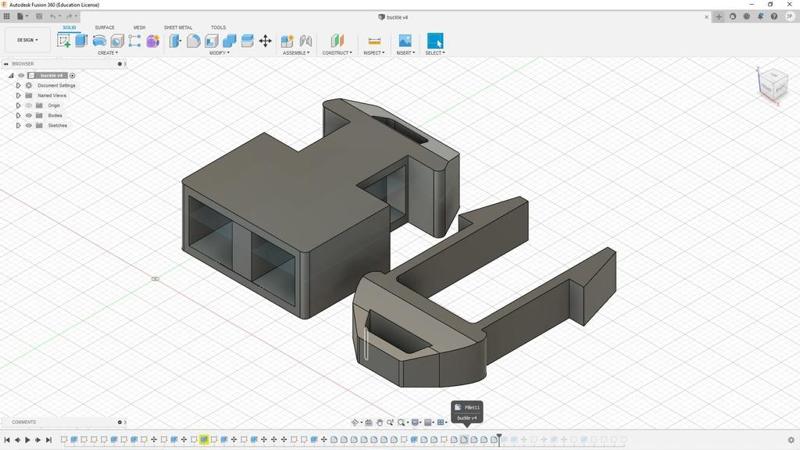
Task: Toggle visibility of the Bodies folder
Action: click(x=28, y=115)
